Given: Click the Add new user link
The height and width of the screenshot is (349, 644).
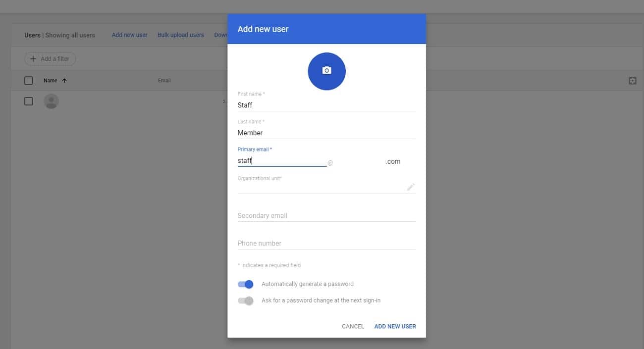Looking at the screenshot, I should [x=129, y=35].
